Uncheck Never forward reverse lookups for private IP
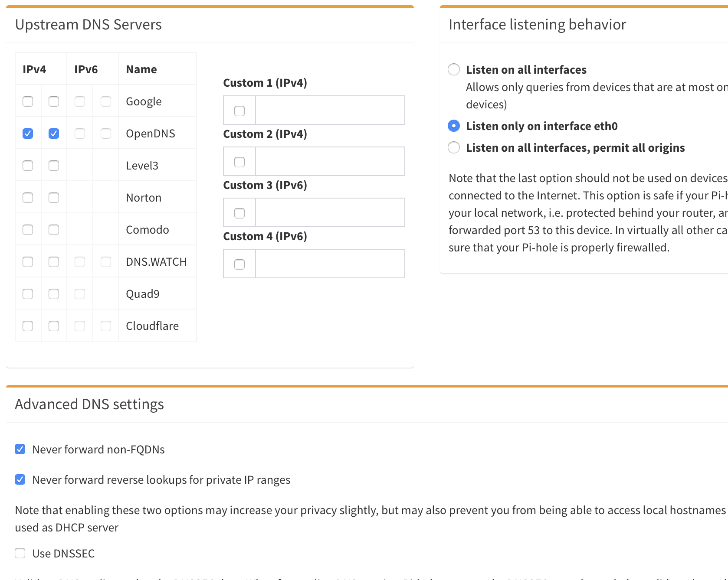 pyautogui.click(x=20, y=479)
